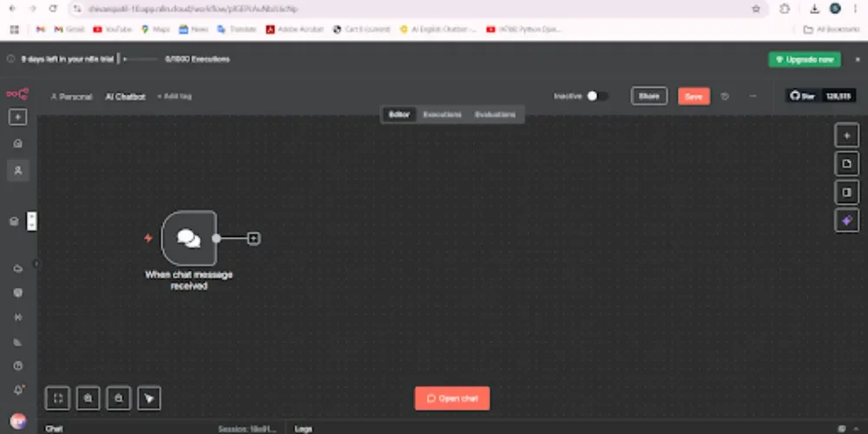Open the purple AI assistant sparkle button
The width and height of the screenshot is (868, 434).
[846, 220]
